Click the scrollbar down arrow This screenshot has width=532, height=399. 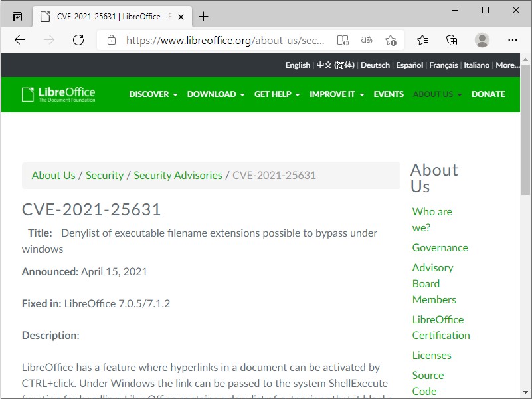click(525, 393)
